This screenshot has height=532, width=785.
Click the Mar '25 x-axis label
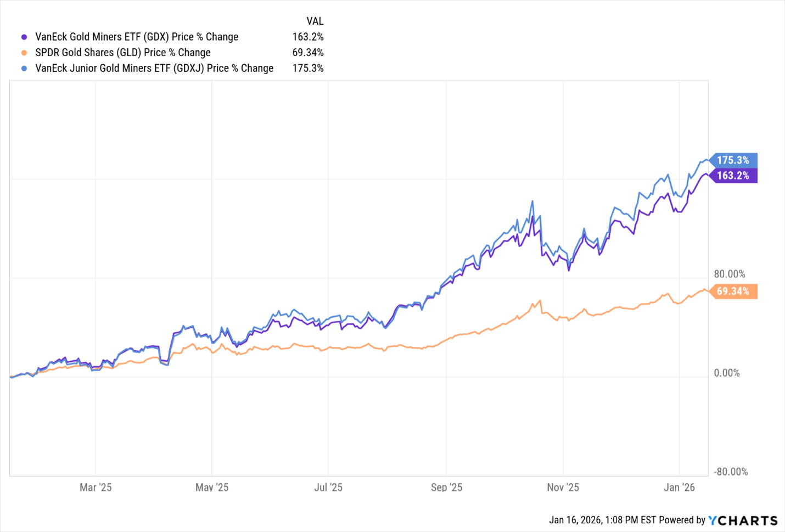pyautogui.click(x=96, y=488)
